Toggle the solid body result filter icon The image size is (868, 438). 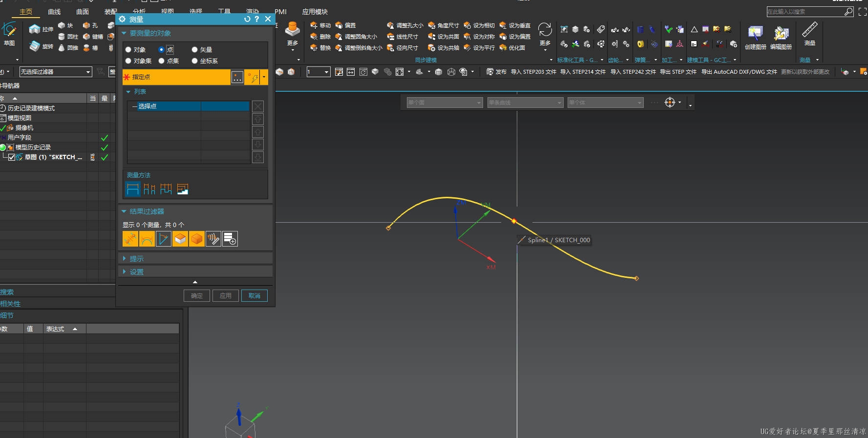[196, 239]
